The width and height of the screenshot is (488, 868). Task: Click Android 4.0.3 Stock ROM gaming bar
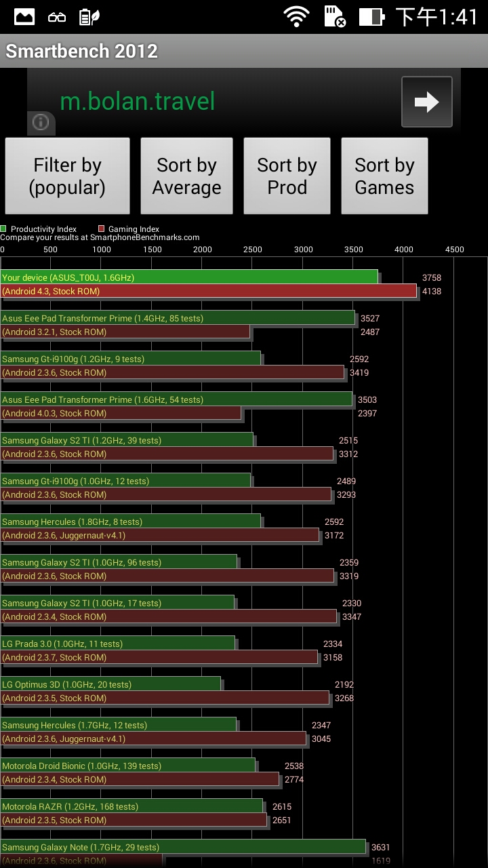121,413
